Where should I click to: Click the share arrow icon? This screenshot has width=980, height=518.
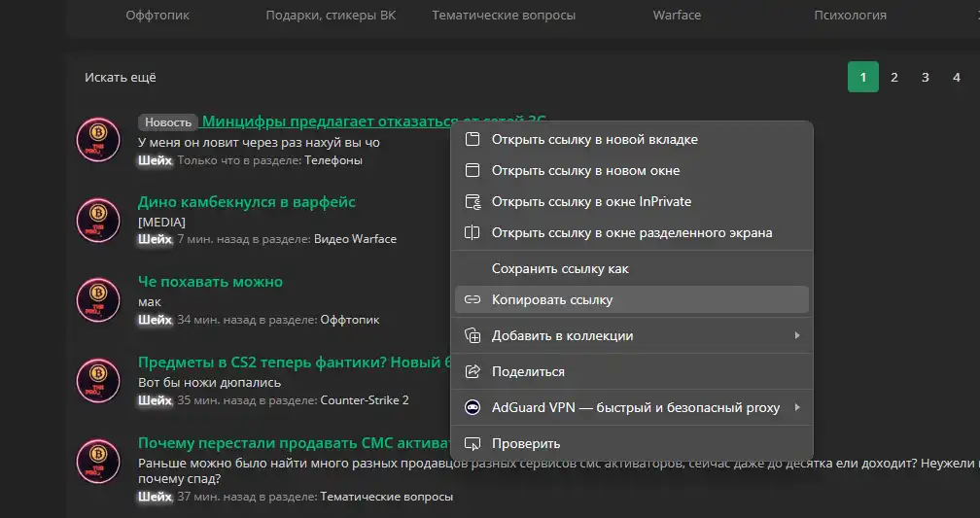pyautogui.click(x=472, y=371)
